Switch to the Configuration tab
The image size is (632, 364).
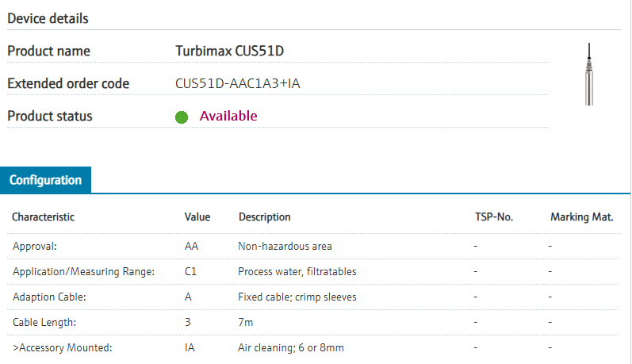(x=45, y=180)
